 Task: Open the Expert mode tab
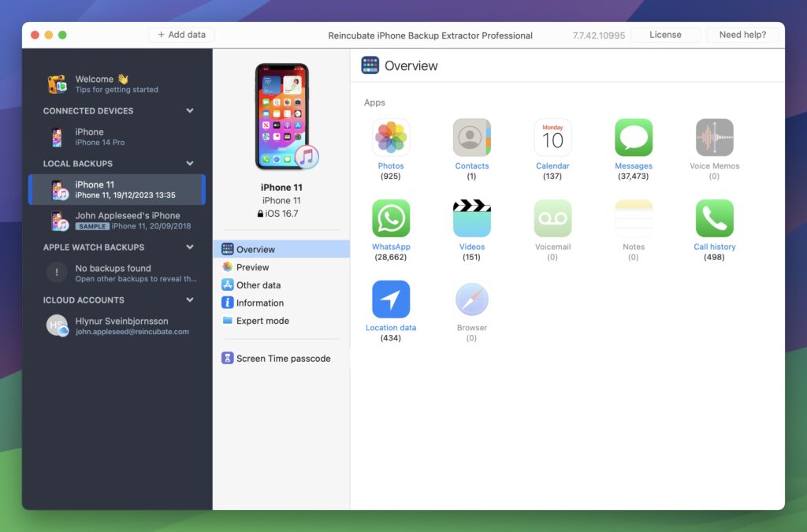pos(262,321)
